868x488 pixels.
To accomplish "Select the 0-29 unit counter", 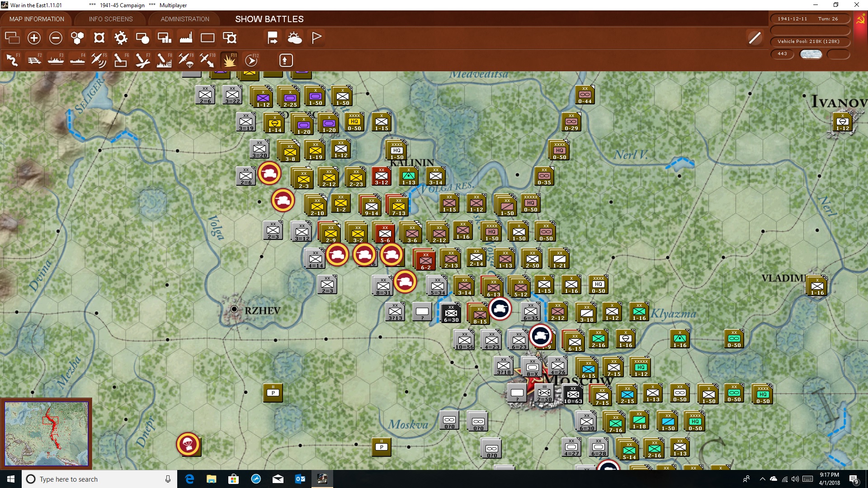I will click(x=571, y=122).
